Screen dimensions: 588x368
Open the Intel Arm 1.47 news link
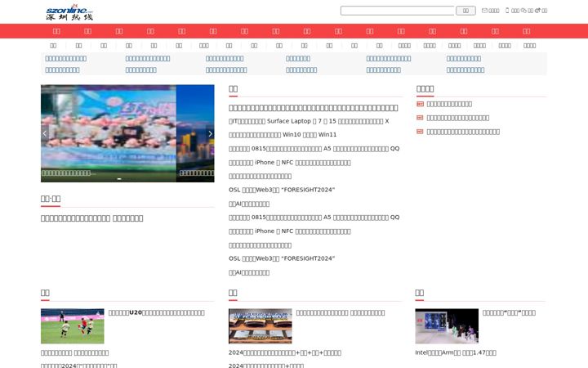pos(456,352)
